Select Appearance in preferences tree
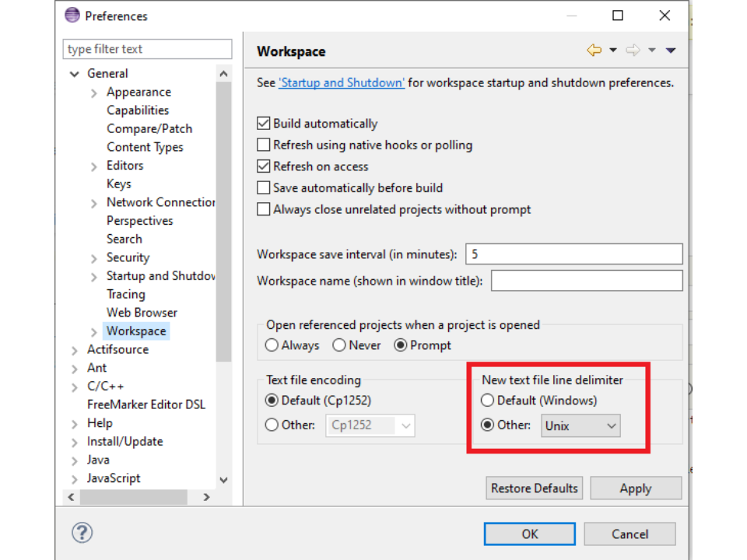Viewport: 747px width, 560px height. click(139, 92)
